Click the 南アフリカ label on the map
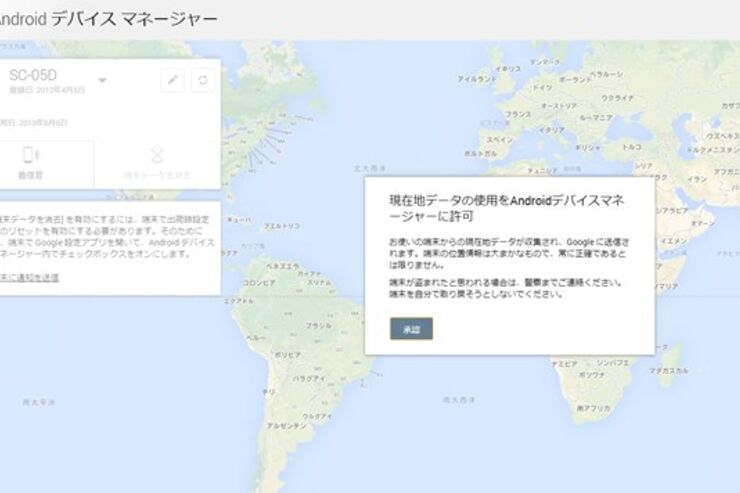740x493 pixels. pyautogui.click(x=593, y=408)
